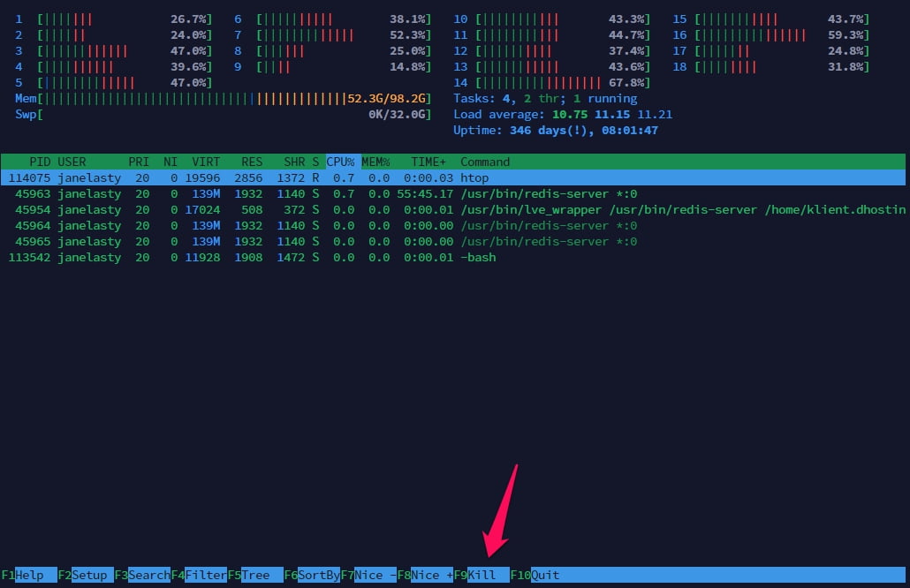Click CPU 3 meter showing 47.0%
910x588 pixels.
pyautogui.click(x=114, y=51)
